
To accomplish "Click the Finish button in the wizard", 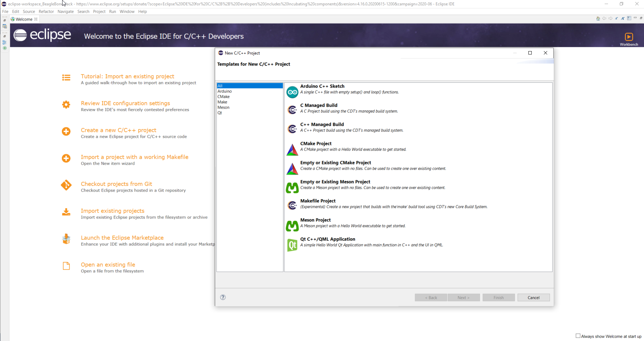I will [498, 298].
